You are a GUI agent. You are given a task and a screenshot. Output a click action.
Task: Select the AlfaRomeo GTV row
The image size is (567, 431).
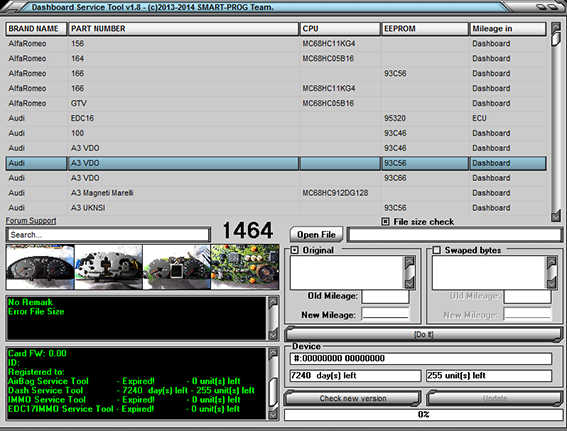pos(276,103)
